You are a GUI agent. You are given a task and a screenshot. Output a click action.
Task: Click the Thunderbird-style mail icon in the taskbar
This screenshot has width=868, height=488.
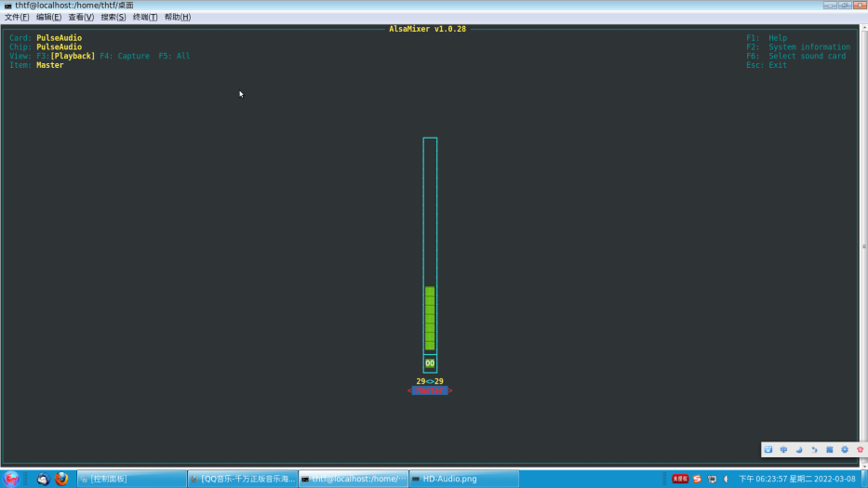point(42,479)
